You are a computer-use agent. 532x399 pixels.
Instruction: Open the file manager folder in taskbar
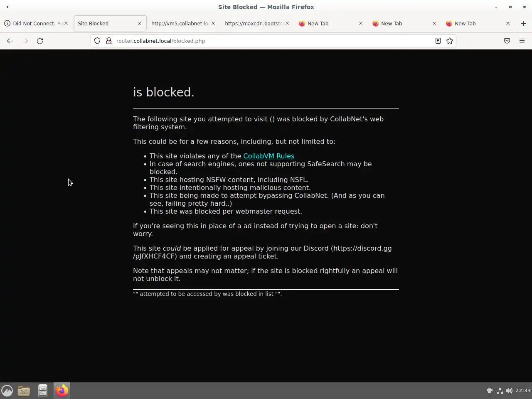tap(24, 391)
